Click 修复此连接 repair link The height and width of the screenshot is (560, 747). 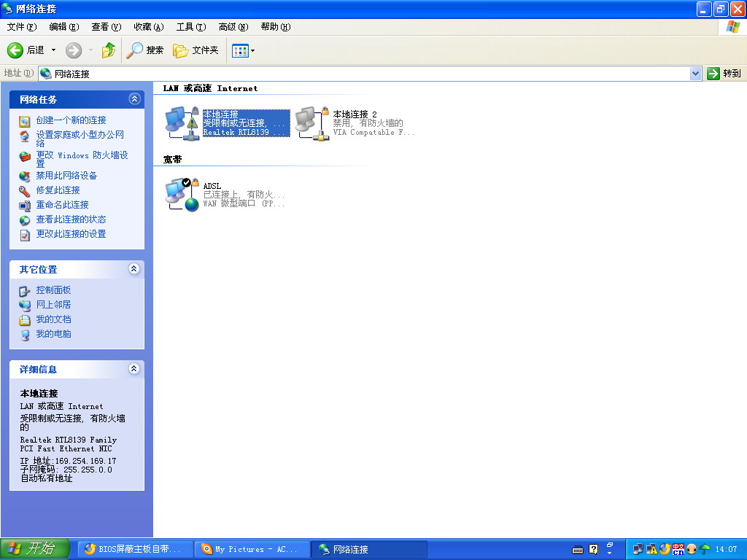pyautogui.click(x=58, y=190)
